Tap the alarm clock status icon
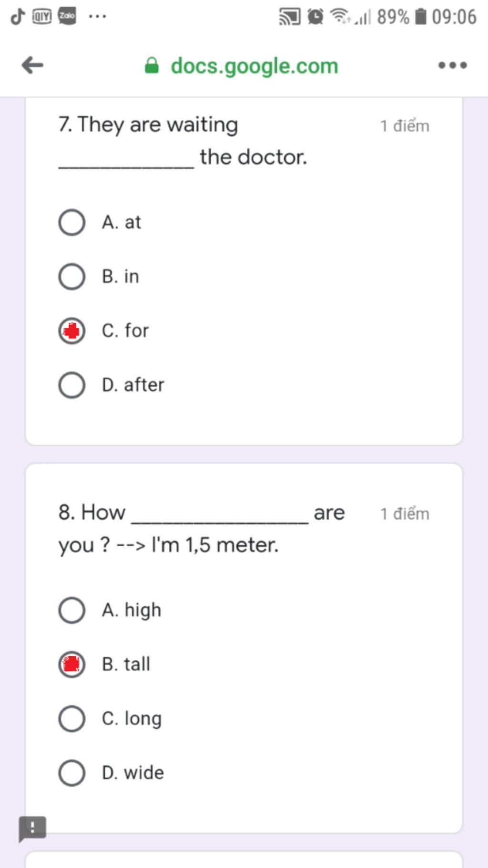This screenshot has width=488, height=868. coord(315,17)
